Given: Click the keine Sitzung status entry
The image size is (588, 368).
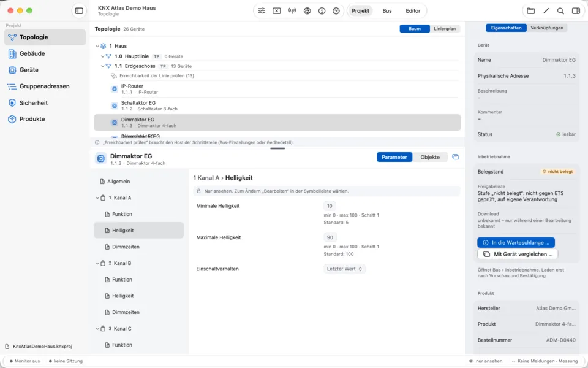Looking at the screenshot, I should coord(66,361).
